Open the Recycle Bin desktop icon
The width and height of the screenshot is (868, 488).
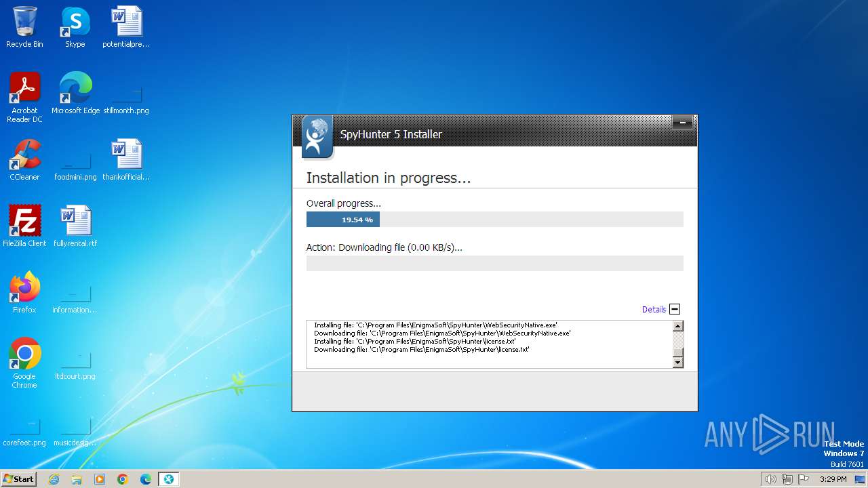[24, 27]
